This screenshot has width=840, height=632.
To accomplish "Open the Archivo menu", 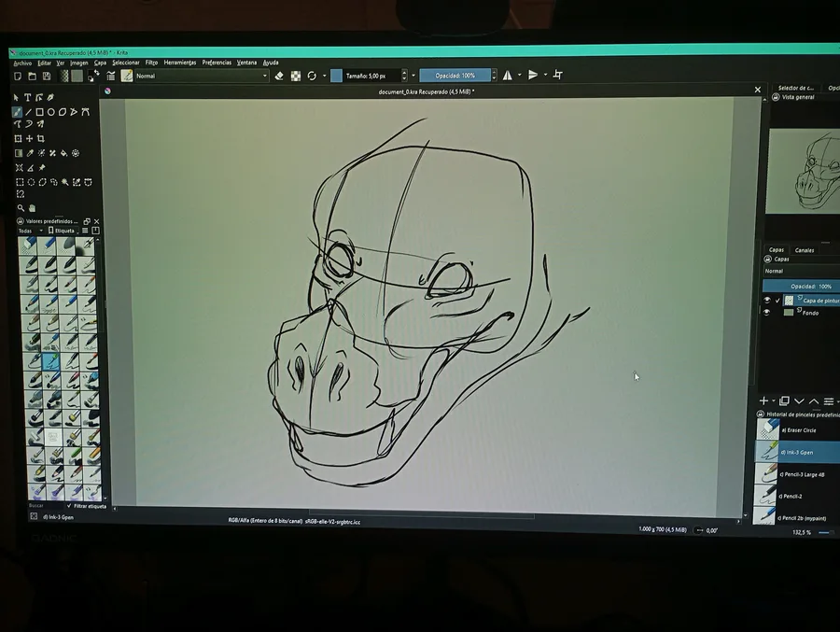I will [22, 63].
